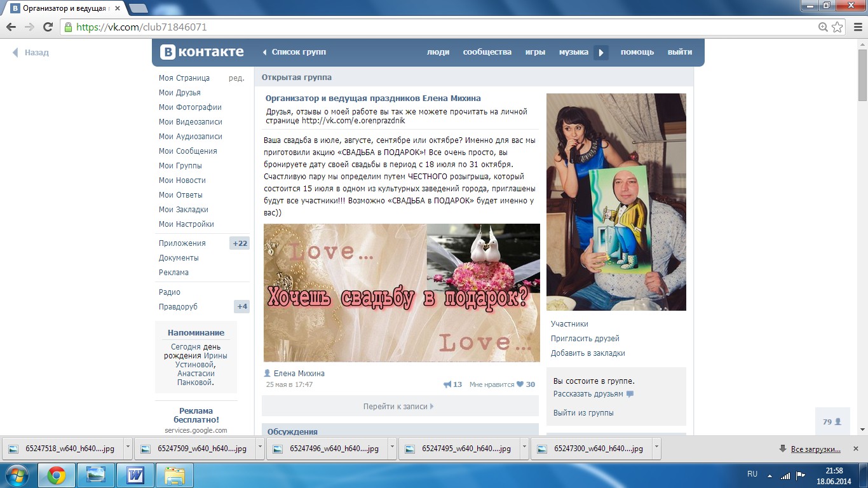Viewport: 868px width, 488px height.
Task: Click 'Назад' at page left
Action: [31, 53]
